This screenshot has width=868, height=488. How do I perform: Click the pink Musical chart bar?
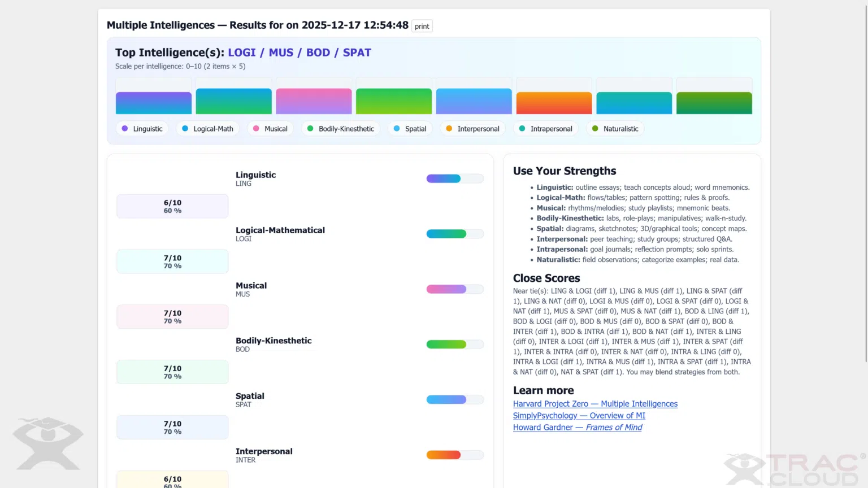[x=314, y=101]
